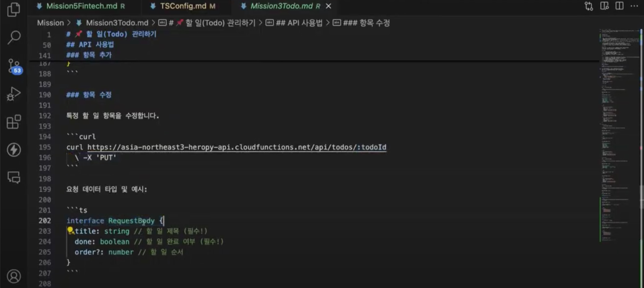The image size is (644, 288).
Task: Click the '### 항목 수정' heading on line 190
Action: (89, 95)
